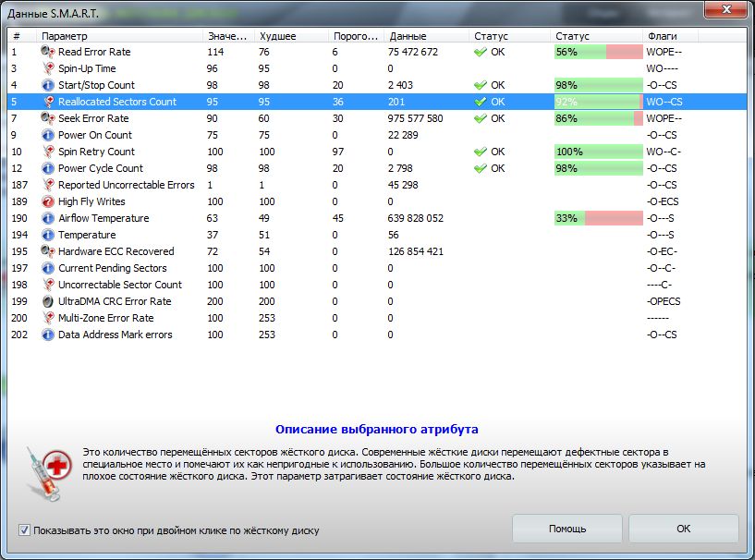Click the 86% Seek Error Rate status bar
Image resolution: width=755 pixels, height=560 pixels.
tap(599, 118)
